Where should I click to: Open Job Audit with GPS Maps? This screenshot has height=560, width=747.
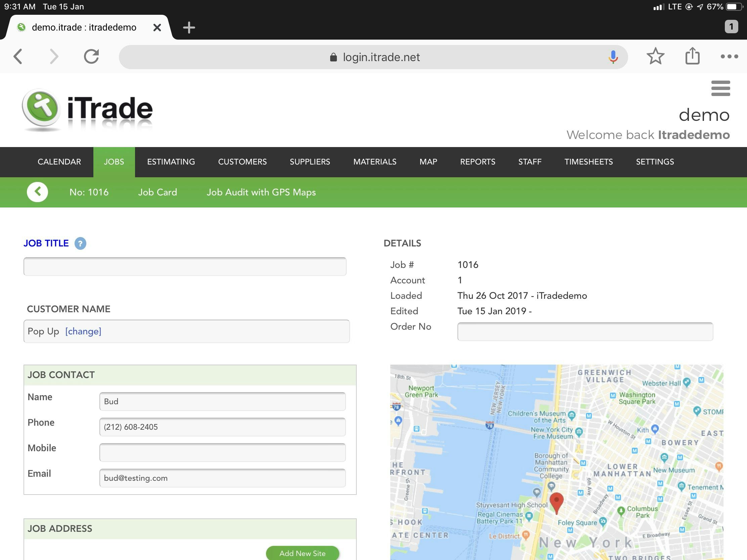click(261, 192)
